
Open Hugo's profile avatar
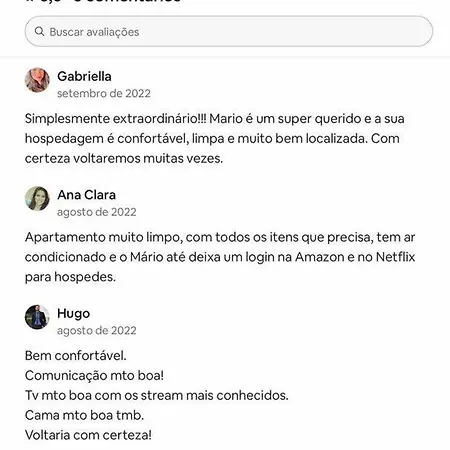(x=37, y=317)
